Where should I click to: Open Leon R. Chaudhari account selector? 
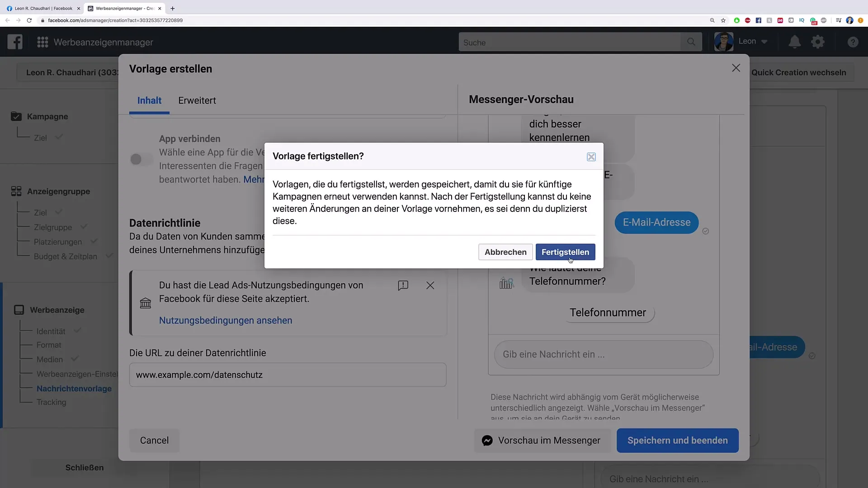coord(68,73)
